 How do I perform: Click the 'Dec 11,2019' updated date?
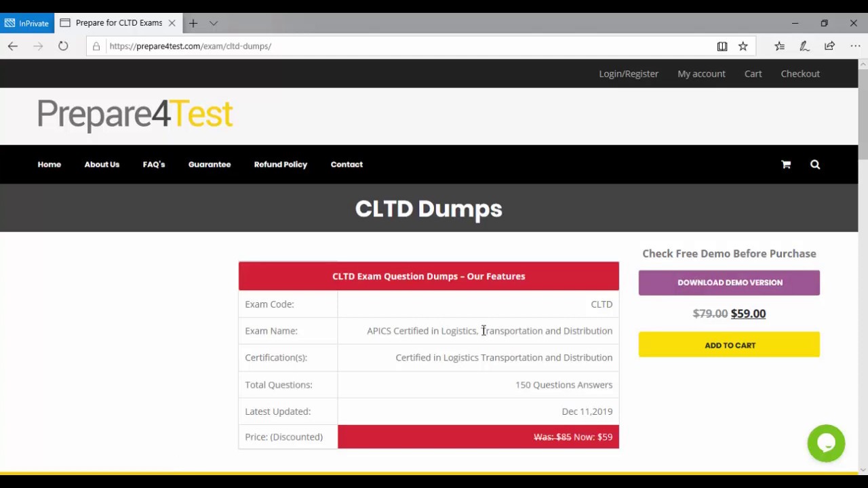(x=587, y=411)
